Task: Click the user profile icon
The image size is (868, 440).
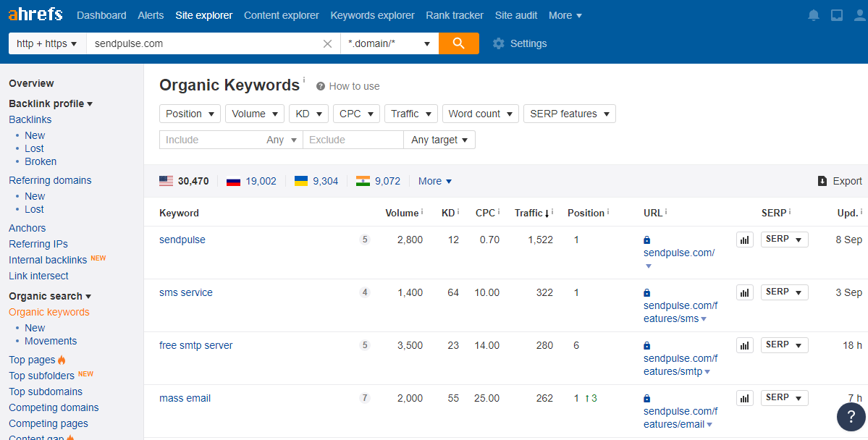Action: (859, 15)
